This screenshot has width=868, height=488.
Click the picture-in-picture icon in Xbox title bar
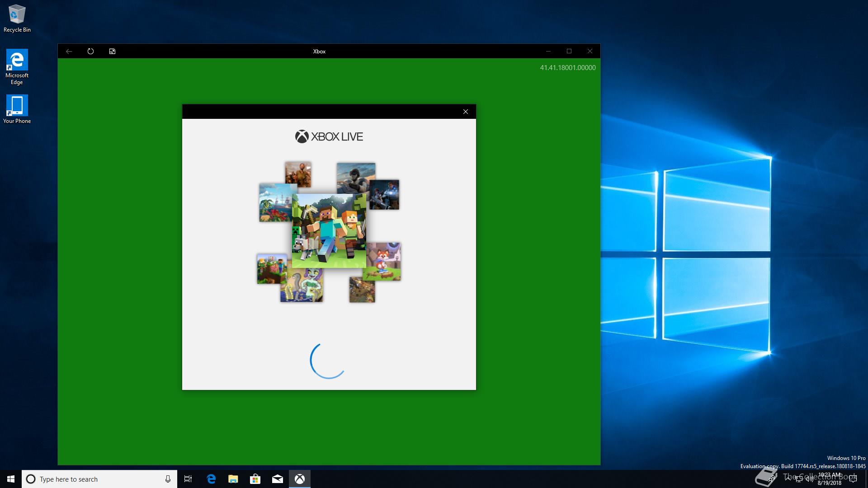(112, 52)
